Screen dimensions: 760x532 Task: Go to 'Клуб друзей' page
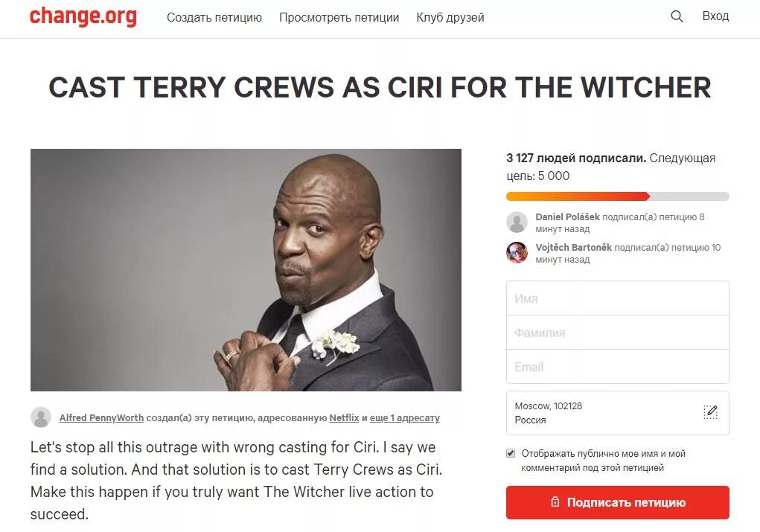pos(450,17)
